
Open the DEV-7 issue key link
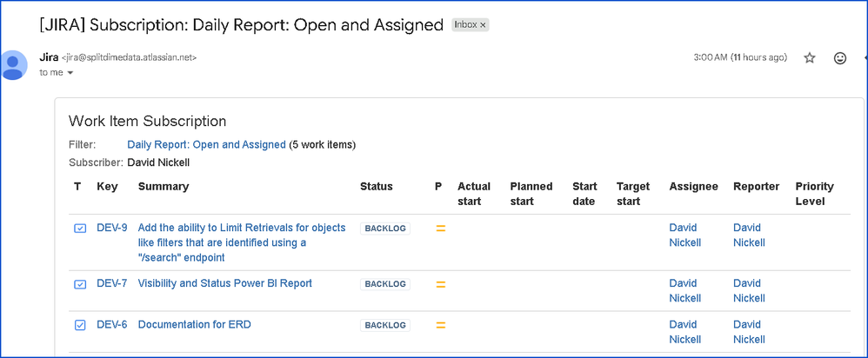click(112, 283)
